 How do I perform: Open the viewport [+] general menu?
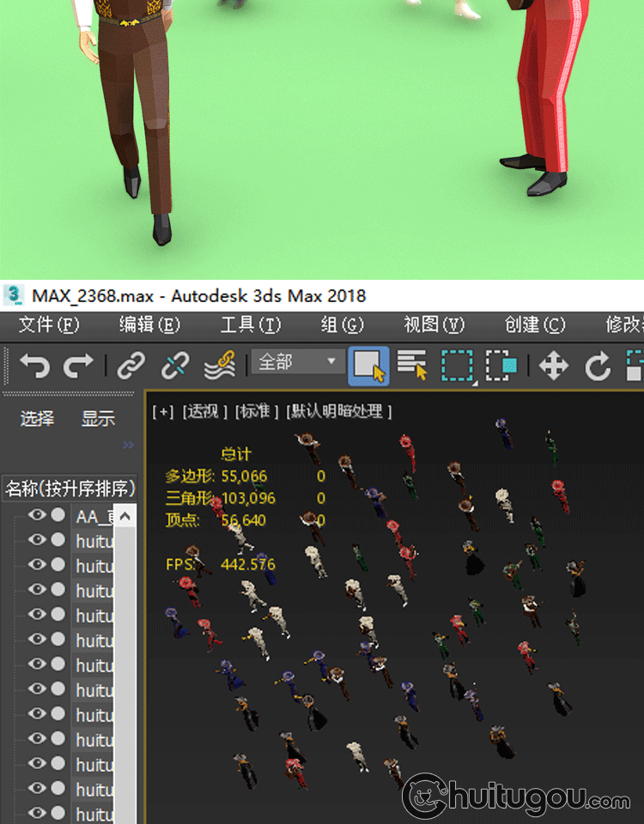point(163,411)
